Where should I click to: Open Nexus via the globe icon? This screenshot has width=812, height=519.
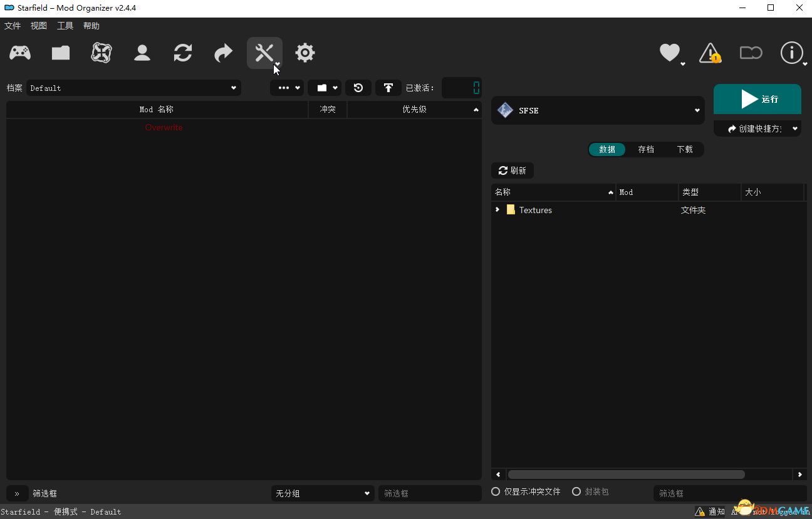tap(101, 53)
